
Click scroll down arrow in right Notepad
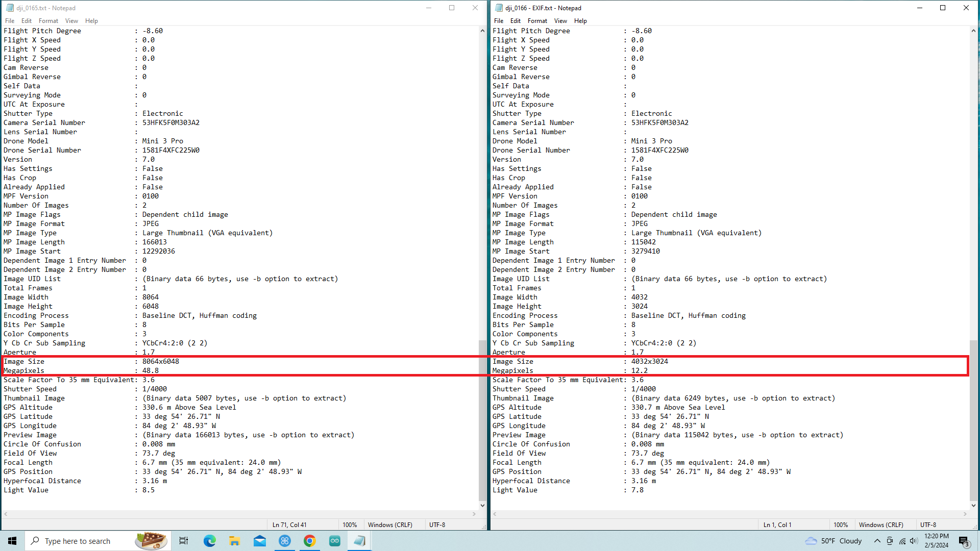pos(973,505)
